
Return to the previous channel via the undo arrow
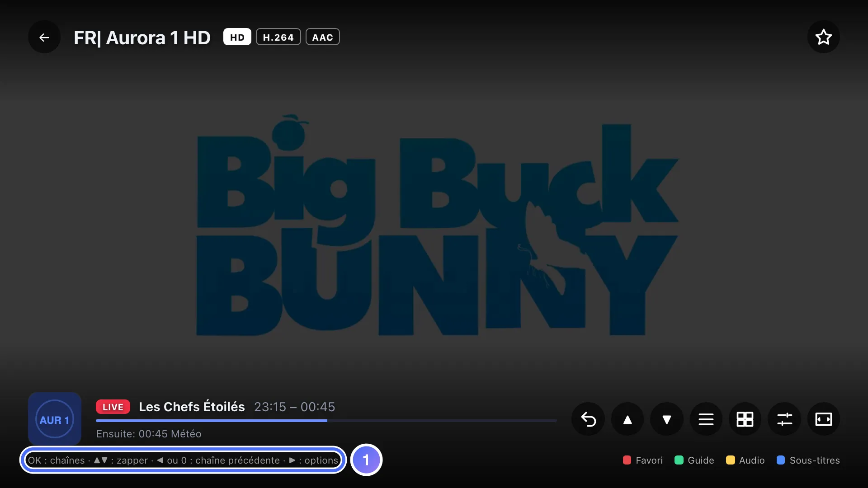[588, 419]
